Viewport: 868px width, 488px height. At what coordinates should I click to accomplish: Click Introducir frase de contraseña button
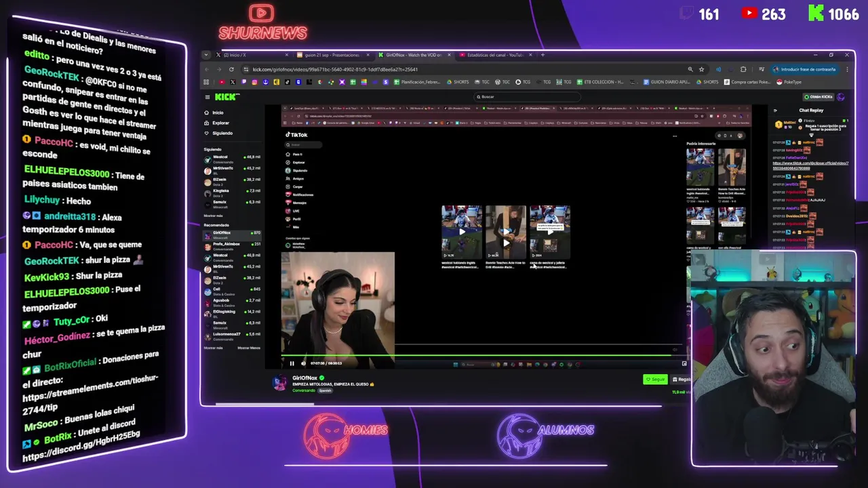[x=804, y=69]
